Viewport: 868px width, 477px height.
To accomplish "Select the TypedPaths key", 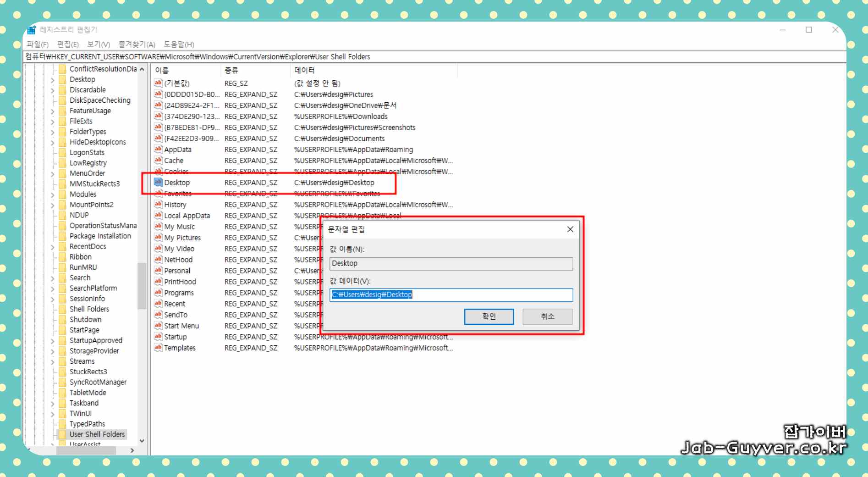I will pyautogui.click(x=87, y=424).
